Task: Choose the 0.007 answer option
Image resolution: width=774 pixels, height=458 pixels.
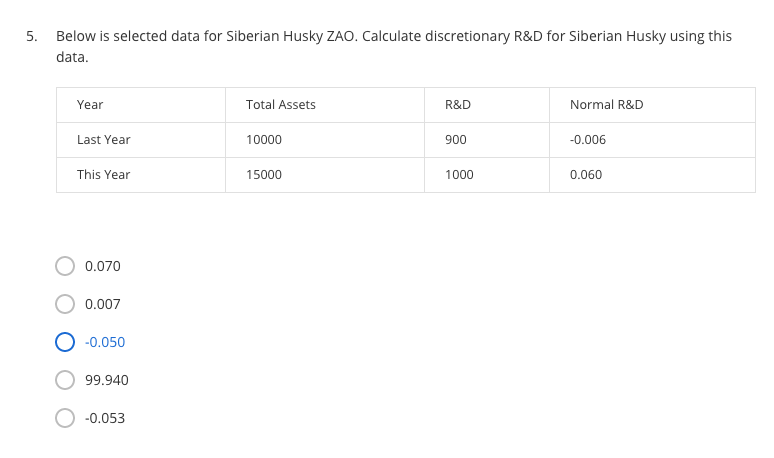Action: tap(65, 304)
